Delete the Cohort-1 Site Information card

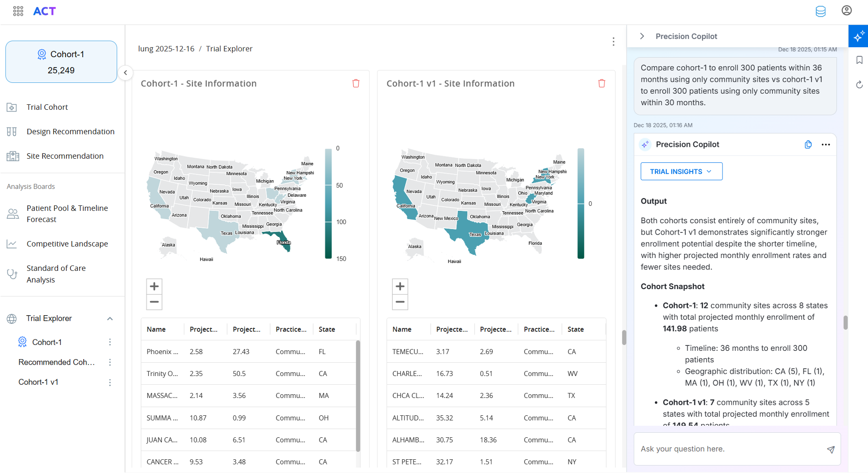click(x=356, y=83)
